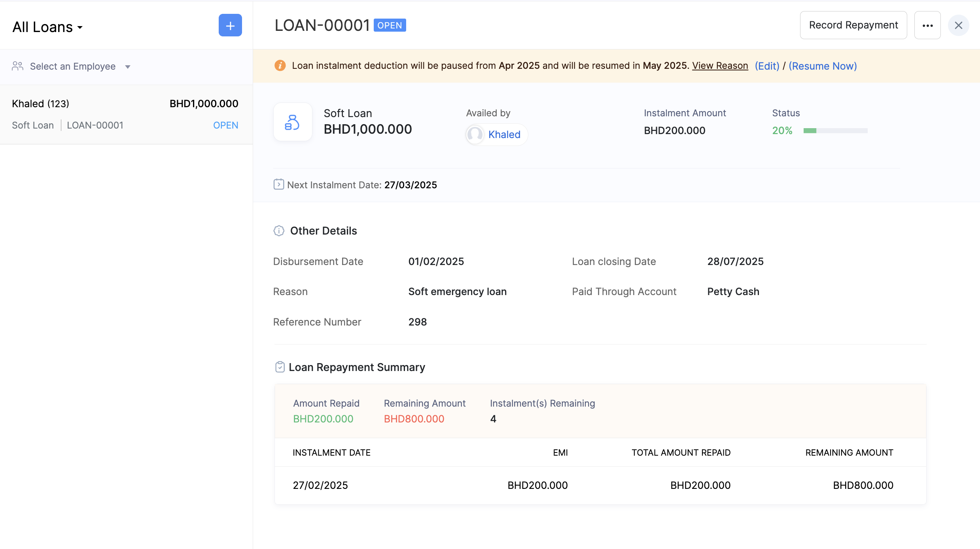Click the Next Instalment Date calendar icon

pyautogui.click(x=278, y=184)
